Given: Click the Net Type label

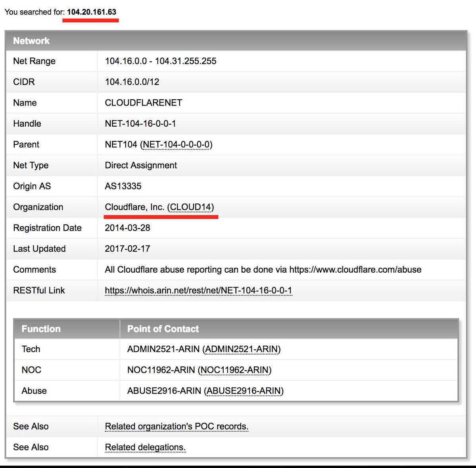Looking at the screenshot, I should coord(31,166).
